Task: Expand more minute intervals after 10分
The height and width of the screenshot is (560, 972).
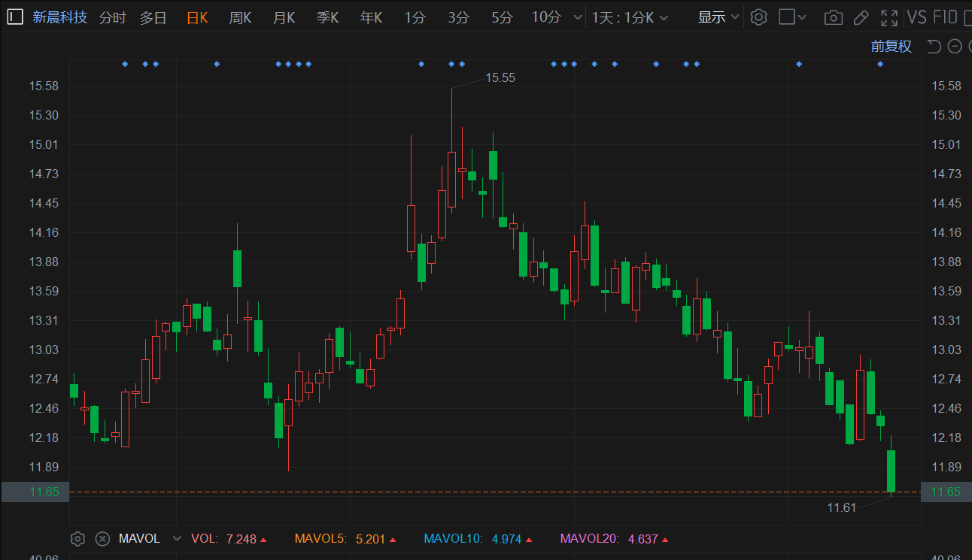Action: point(577,17)
